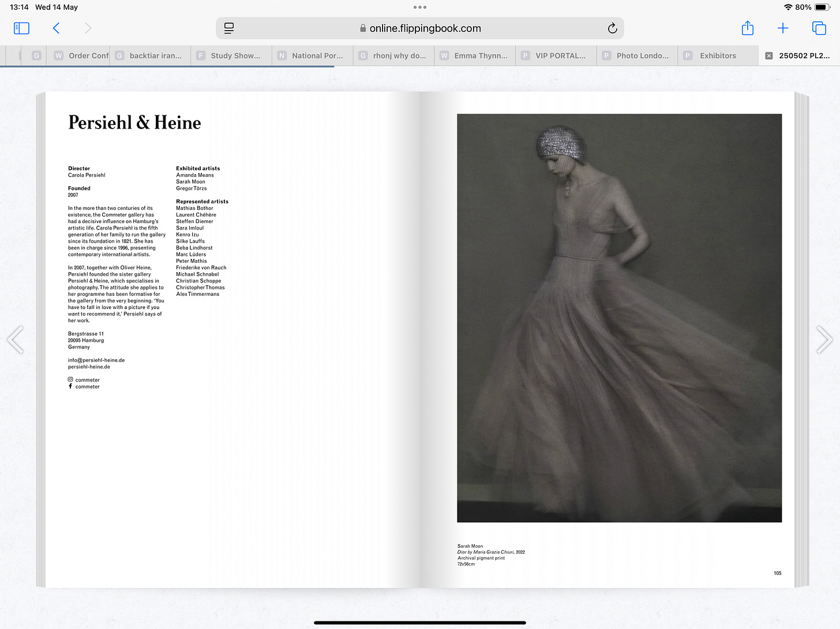The height and width of the screenshot is (629, 840).
Task: Click the artist name Alex Timmermans
Action: click(198, 295)
